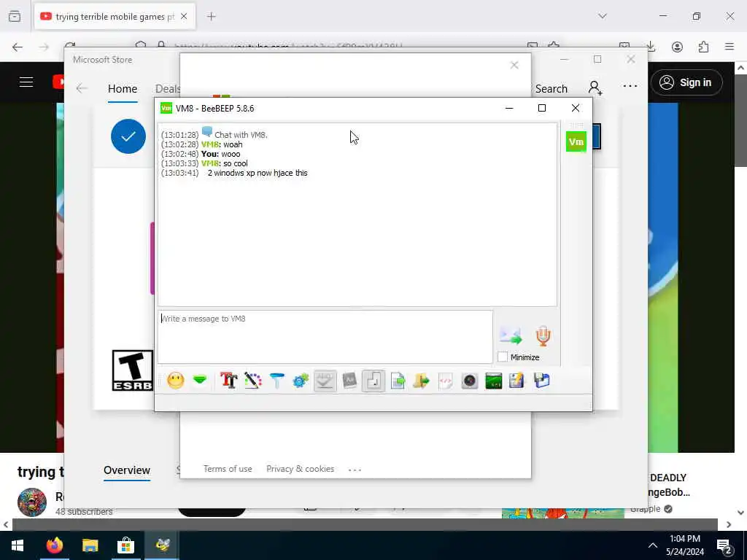Toggle the spell checking button
The image size is (747, 560).
tap(325, 381)
